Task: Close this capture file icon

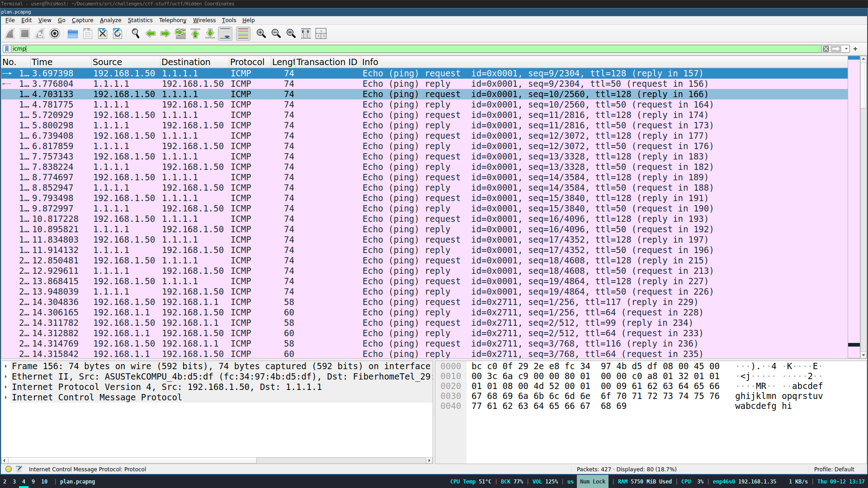Action: (x=103, y=33)
